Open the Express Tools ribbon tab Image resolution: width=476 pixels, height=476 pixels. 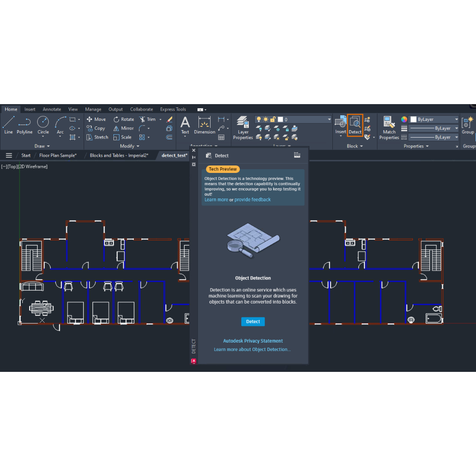point(173,109)
